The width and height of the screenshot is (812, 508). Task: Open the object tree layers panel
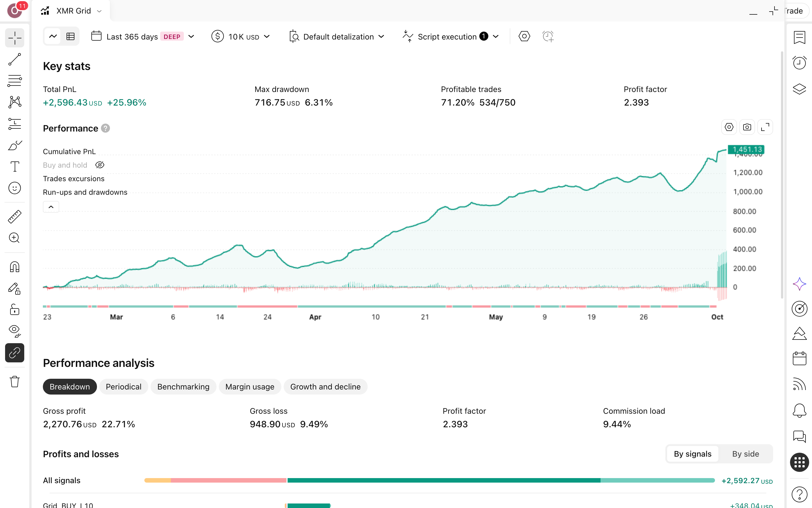[799, 89]
